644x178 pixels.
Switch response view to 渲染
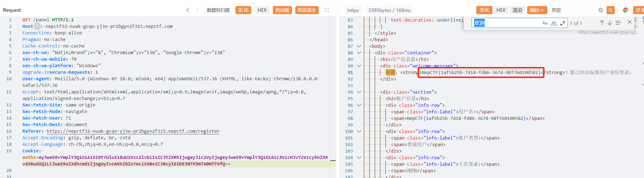coord(517,10)
